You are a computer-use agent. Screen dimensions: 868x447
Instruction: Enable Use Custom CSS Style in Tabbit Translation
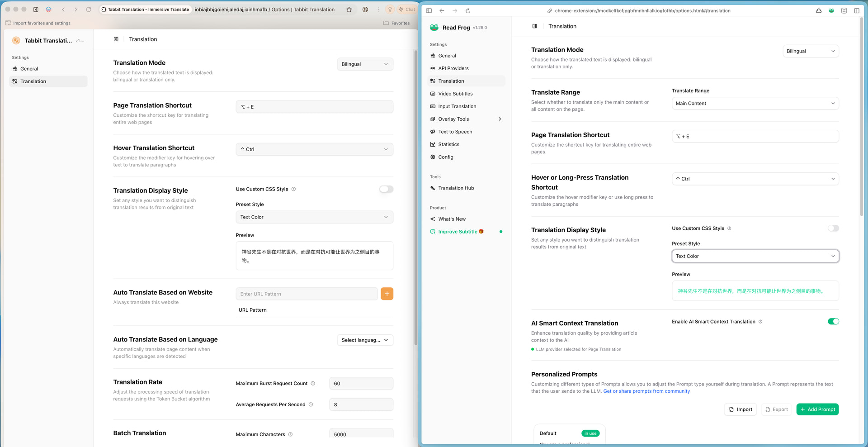386,189
